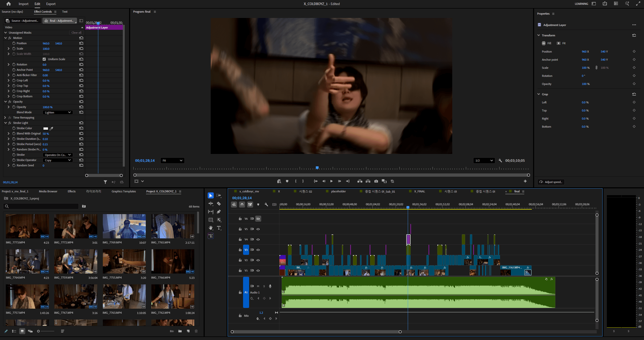Click the Adjust speed button

click(551, 182)
